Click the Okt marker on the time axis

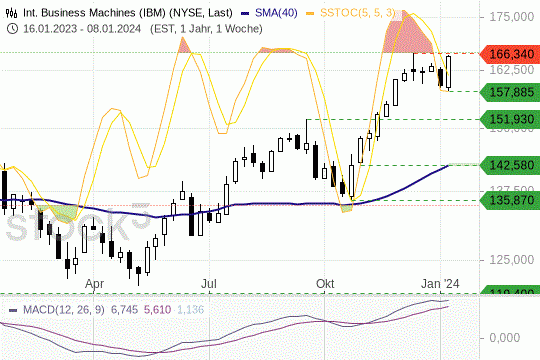[x=325, y=284]
